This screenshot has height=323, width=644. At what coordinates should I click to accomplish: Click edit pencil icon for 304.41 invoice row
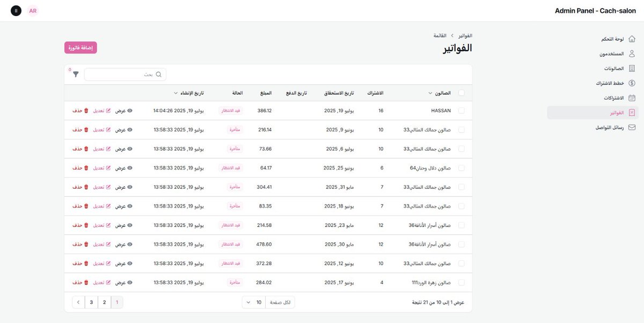tap(108, 187)
